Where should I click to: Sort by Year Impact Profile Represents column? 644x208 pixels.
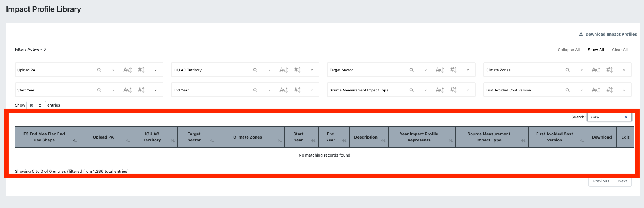point(422,137)
